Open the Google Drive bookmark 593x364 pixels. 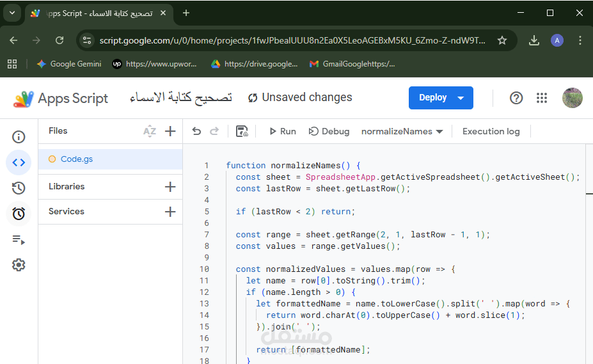point(254,64)
